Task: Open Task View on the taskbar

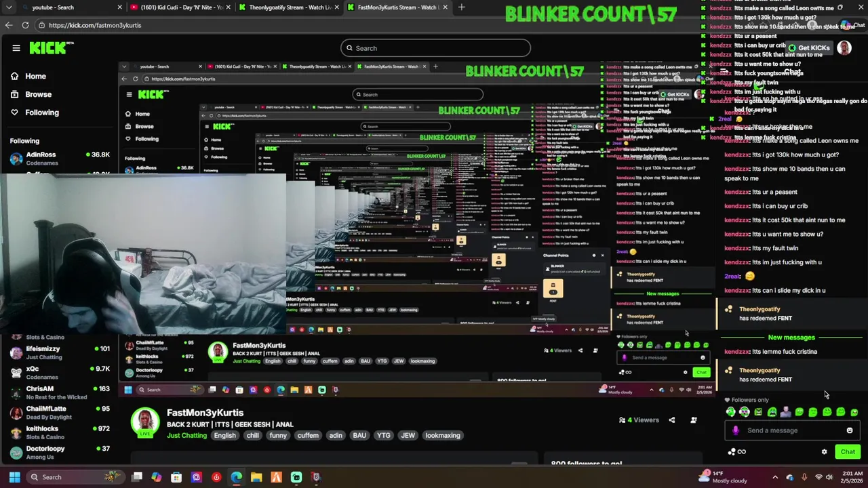Action: point(137,477)
